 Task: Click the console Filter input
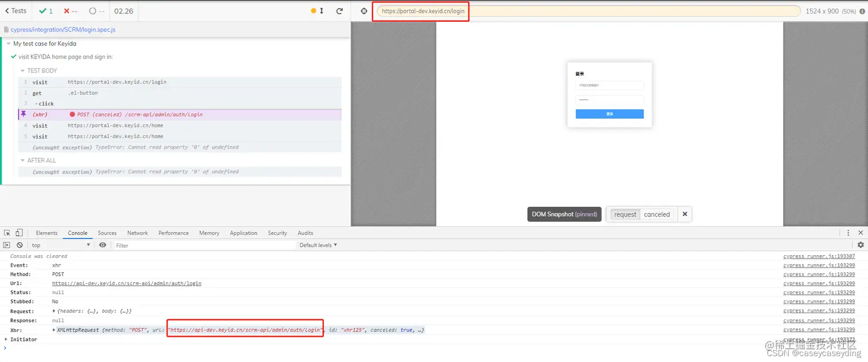click(204, 245)
